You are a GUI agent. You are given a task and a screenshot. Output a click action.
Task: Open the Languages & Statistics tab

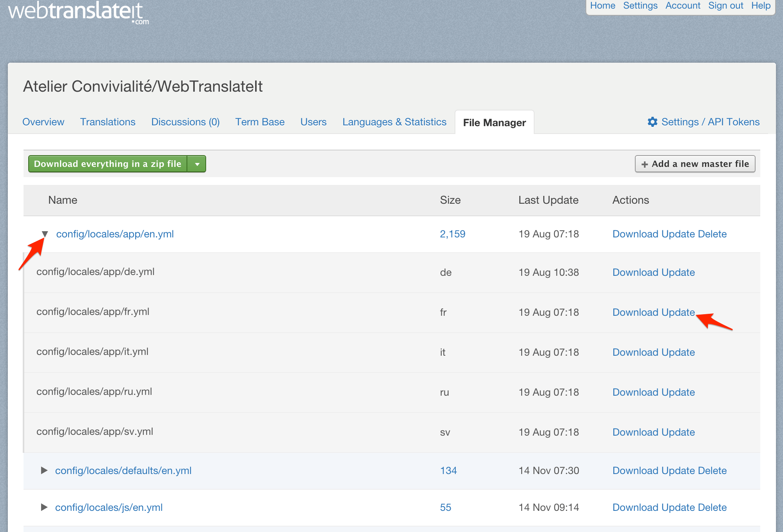[x=394, y=122]
